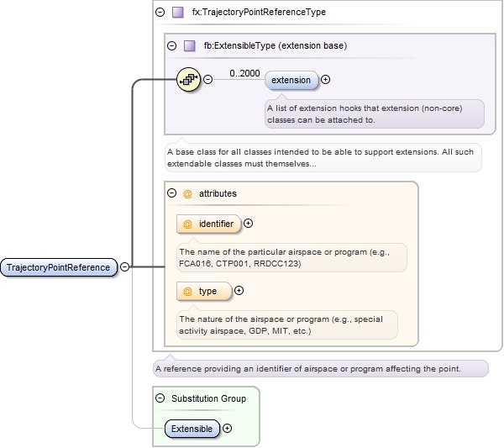Screen dimensions: 504x448
Task: Collapse the Substitution Group box
Action: 160,398
